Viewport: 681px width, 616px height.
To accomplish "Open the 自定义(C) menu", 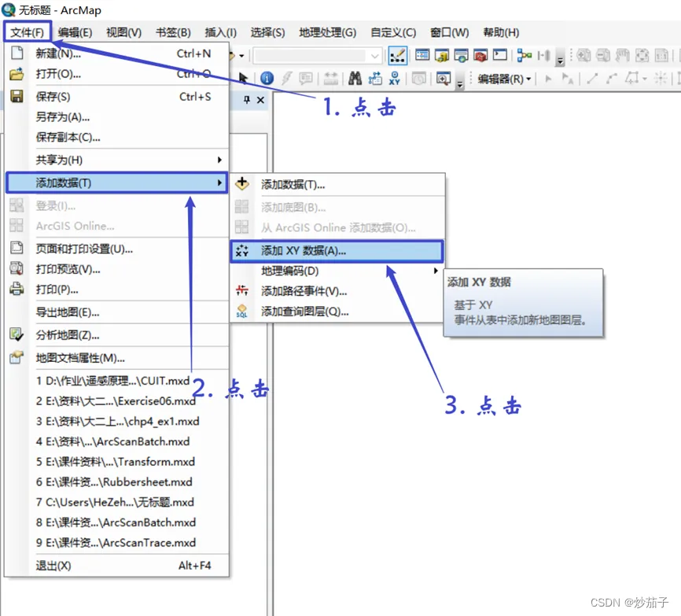I will (x=393, y=32).
